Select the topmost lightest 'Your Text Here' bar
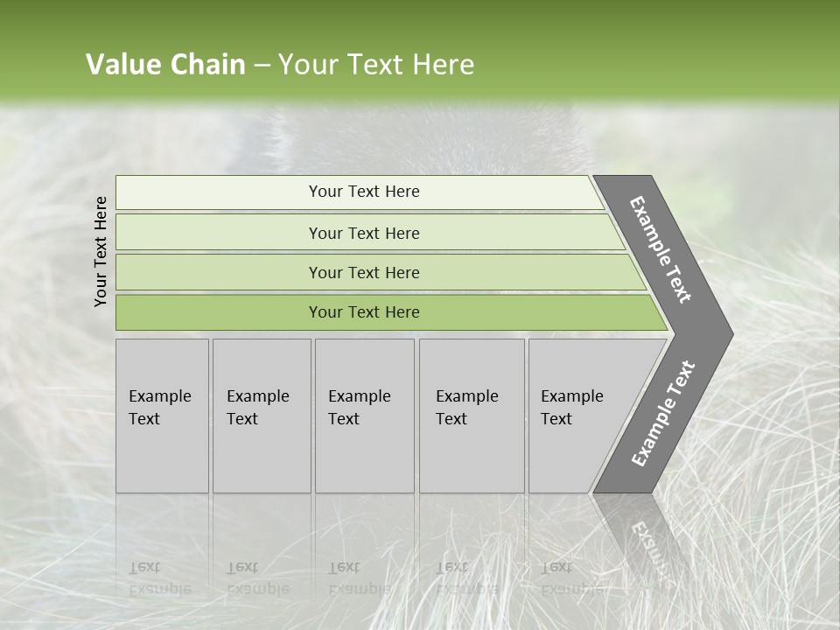This screenshot has width=840, height=630. click(363, 192)
